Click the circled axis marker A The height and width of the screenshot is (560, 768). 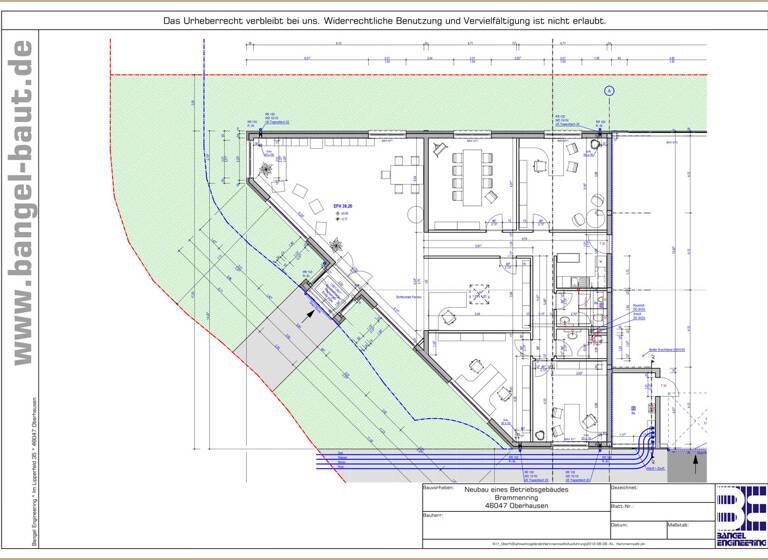coord(607,91)
